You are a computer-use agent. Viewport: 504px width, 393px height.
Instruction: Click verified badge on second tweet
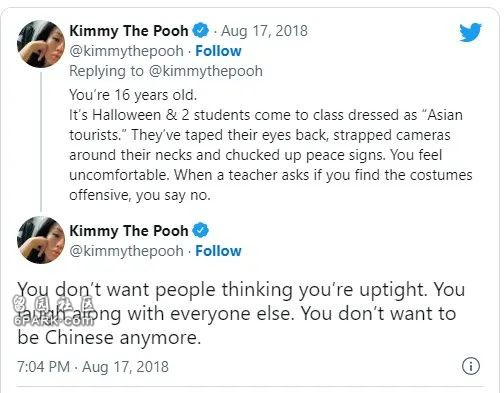201,230
